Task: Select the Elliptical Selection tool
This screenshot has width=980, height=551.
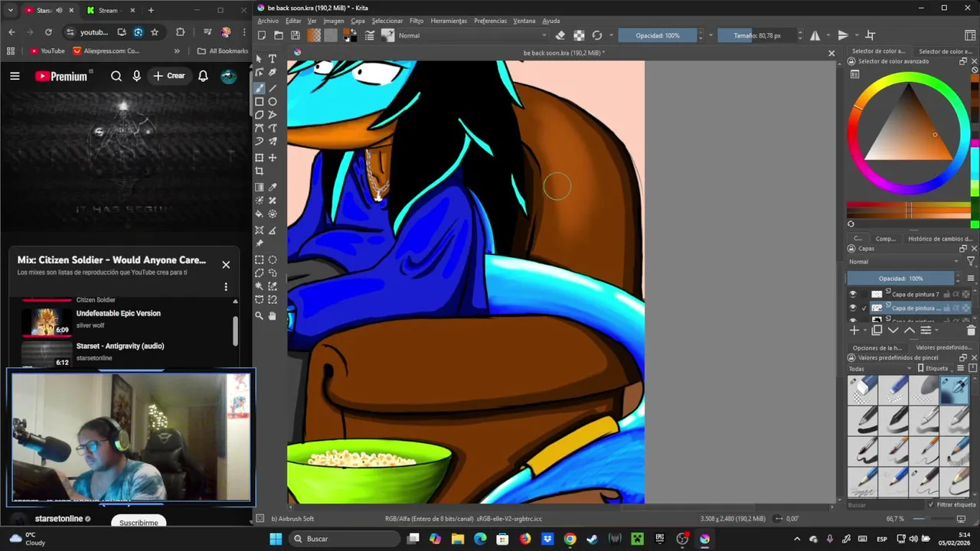Action: click(x=273, y=259)
